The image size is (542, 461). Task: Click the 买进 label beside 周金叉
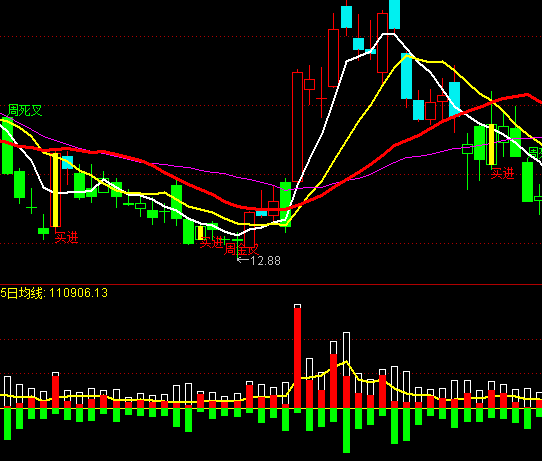(211, 242)
